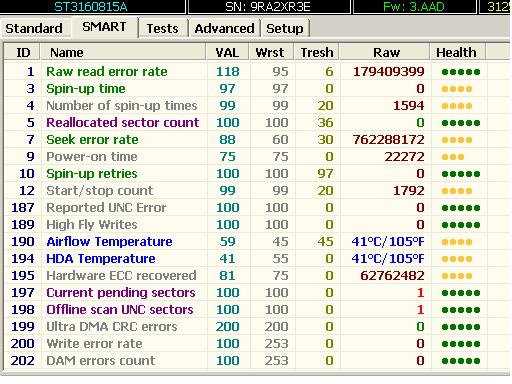512x384 pixels.
Task: Click the red raw value of Offline scan UNC sectors
Action: coord(420,309)
